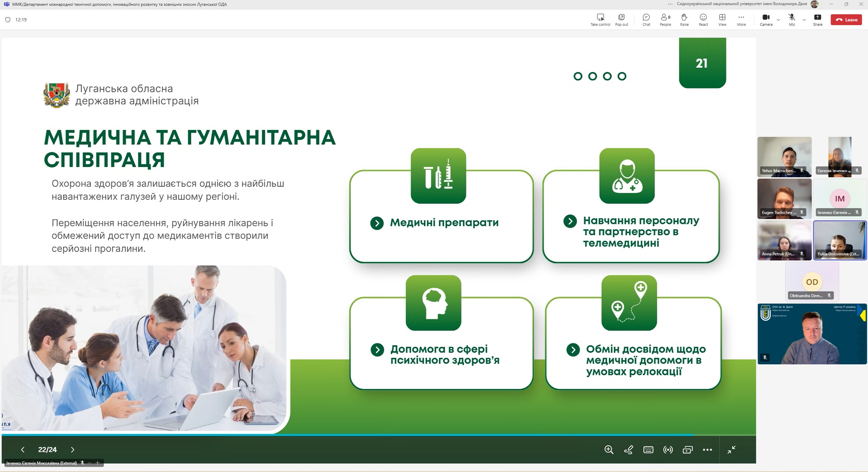
Task: Open the View layout menu
Action: click(x=722, y=20)
